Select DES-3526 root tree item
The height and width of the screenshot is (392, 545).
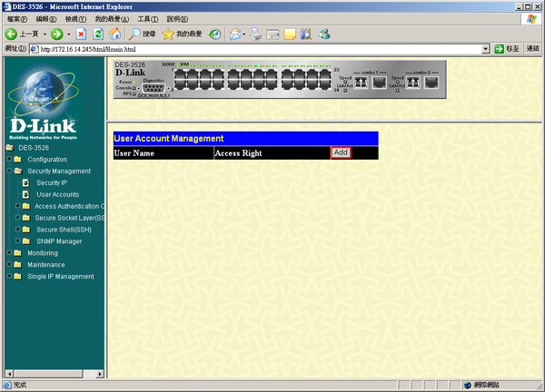[34, 148]
